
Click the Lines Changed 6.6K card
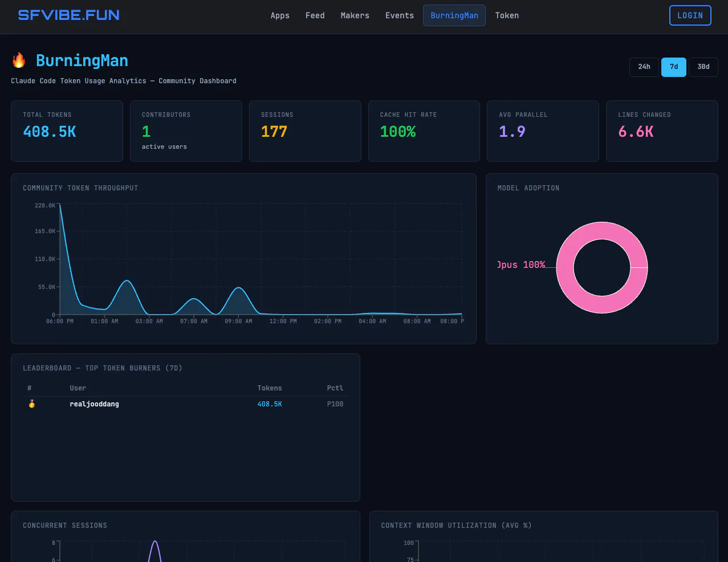pos(662,131)
